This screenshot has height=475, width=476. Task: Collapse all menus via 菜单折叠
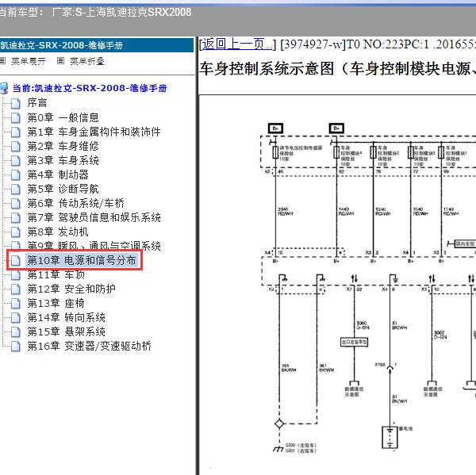click(x=87, y=61)
